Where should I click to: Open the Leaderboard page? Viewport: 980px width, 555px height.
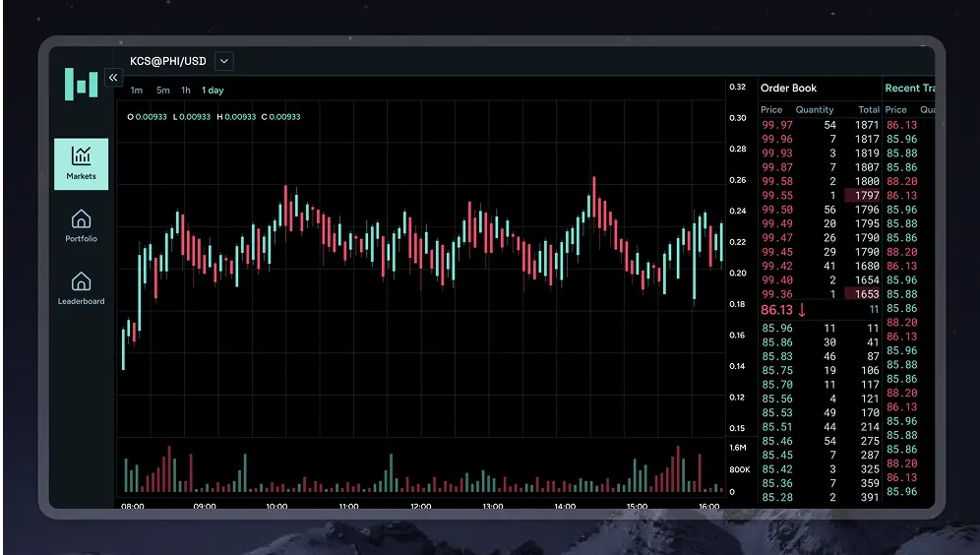(82, 288)
